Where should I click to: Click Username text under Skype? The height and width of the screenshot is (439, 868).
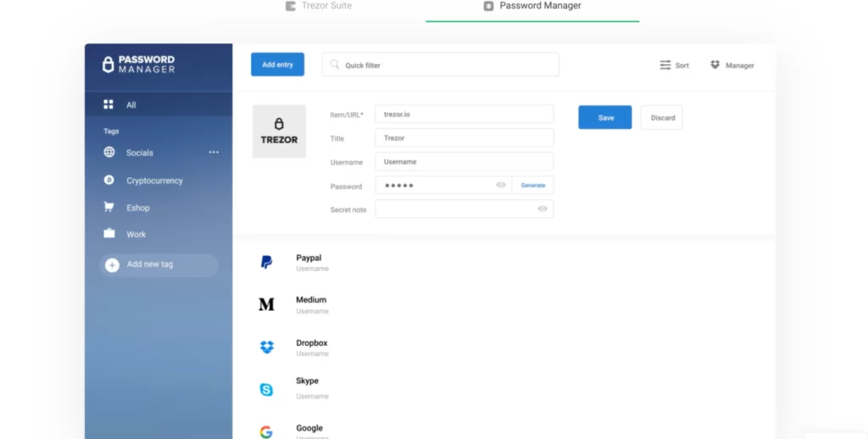312,397
